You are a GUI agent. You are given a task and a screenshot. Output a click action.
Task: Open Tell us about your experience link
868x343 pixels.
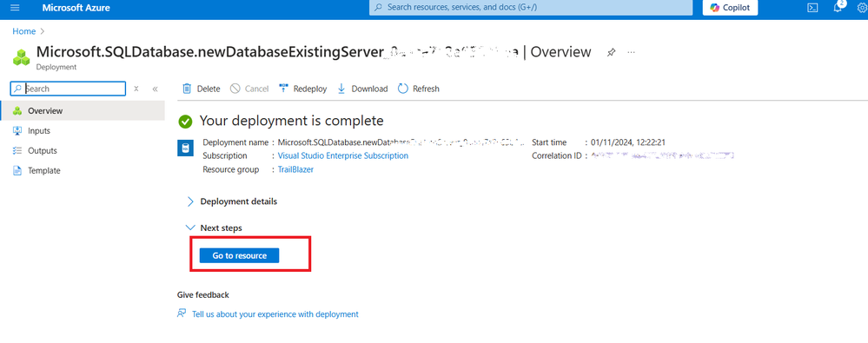[x=275, y=314]
